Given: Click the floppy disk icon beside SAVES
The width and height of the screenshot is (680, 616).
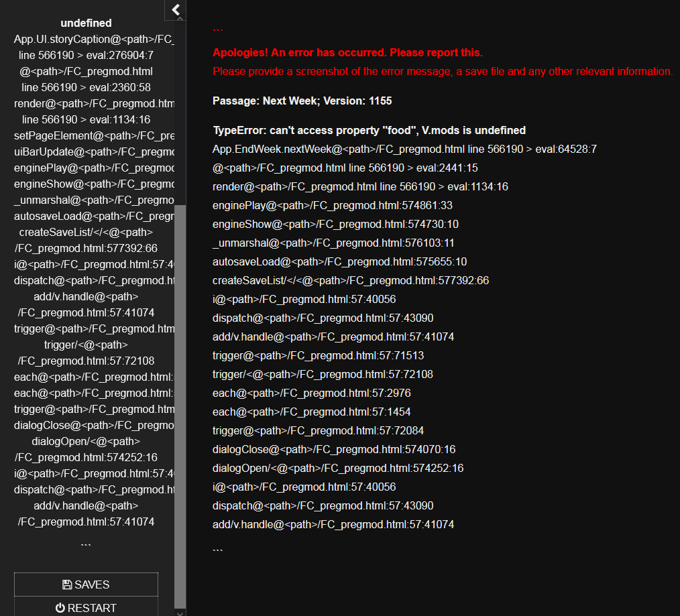Looking at the screenshot, I should pos(67,584).
